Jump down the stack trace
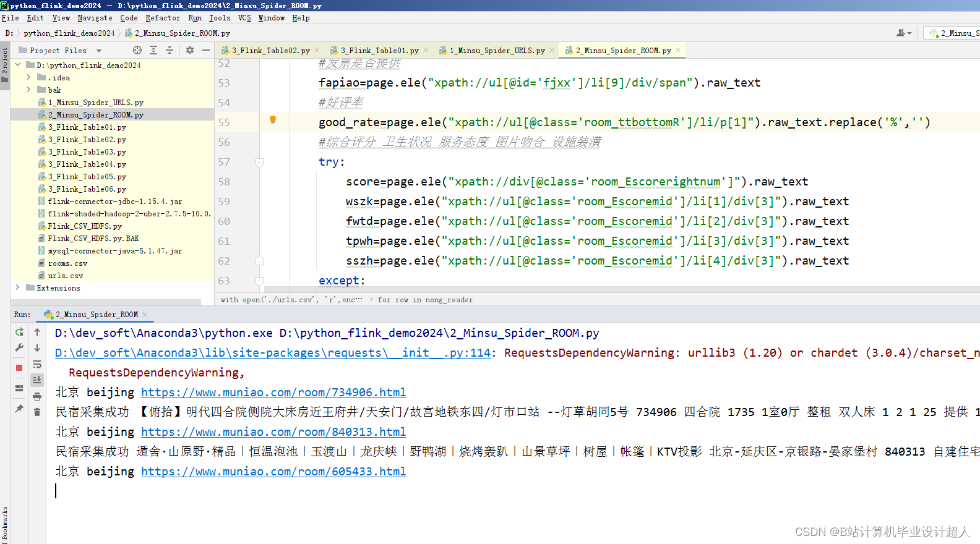This screenshot has width=980, height=544. (37, 348)
